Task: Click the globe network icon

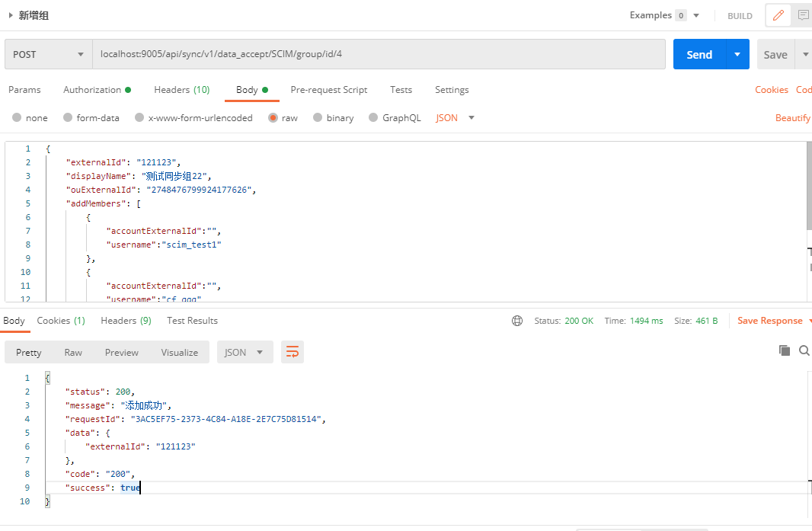Action: point(517,321)
